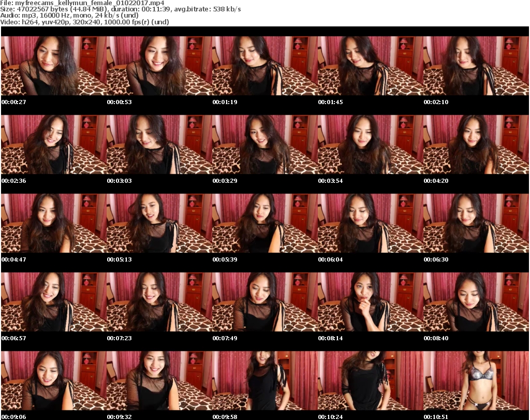Open the thumbnail above 00:06:57
This screenshot has height=420, width=530.
(x=54, y=302)
